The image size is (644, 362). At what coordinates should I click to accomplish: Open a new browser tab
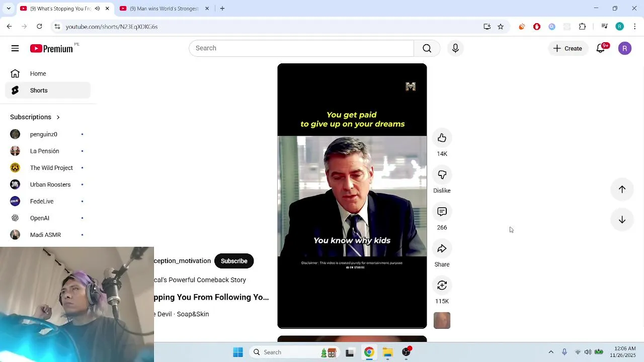point(222,9)
